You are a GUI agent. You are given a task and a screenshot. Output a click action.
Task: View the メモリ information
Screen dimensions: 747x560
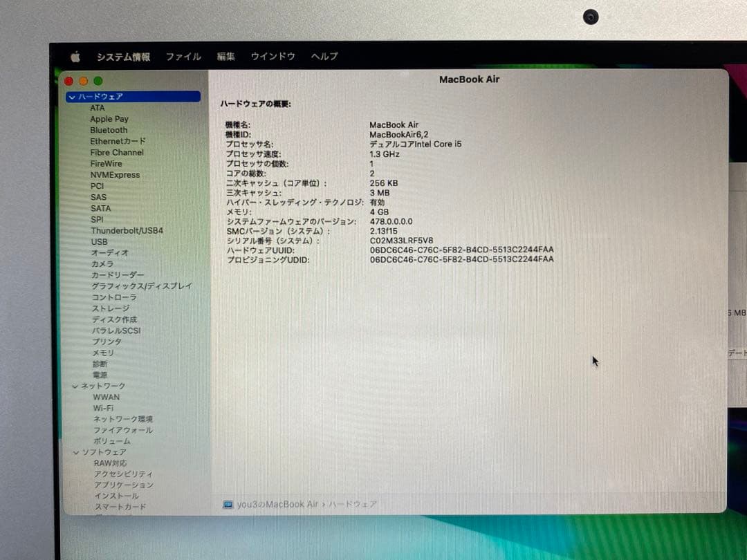pyautogui.click(x=102, y=353)
